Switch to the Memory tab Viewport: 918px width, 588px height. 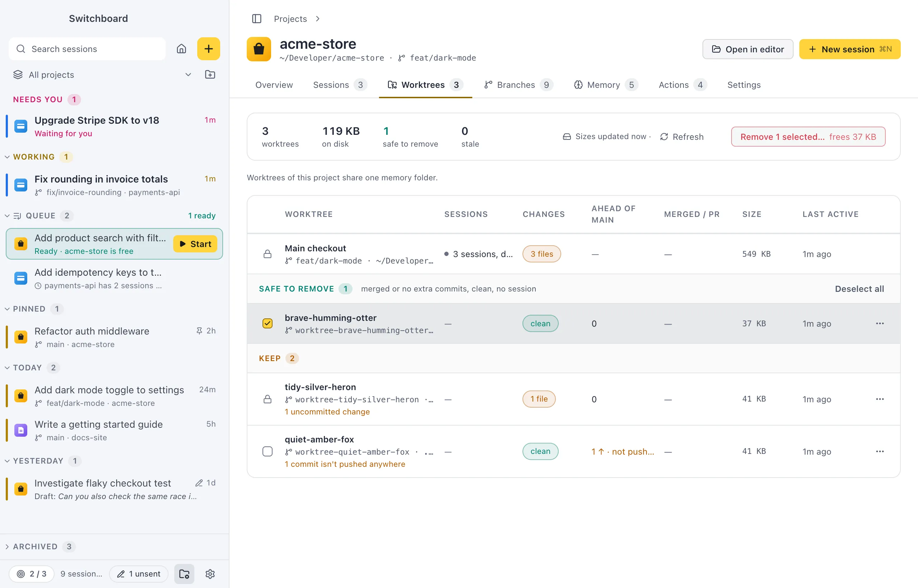coord(606,85)
